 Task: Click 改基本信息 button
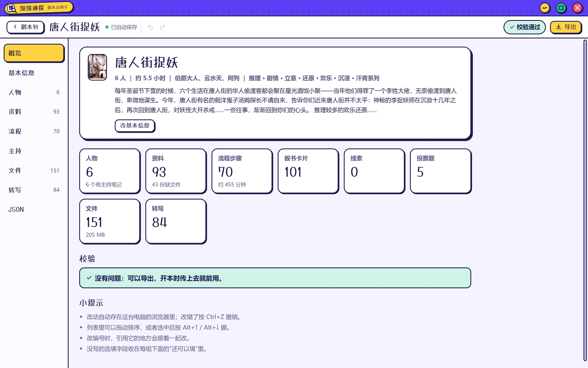[x=135, y=126]
